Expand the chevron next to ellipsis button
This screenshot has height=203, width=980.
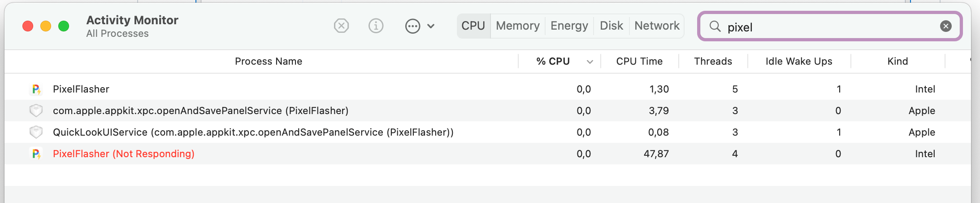[431, 26]
